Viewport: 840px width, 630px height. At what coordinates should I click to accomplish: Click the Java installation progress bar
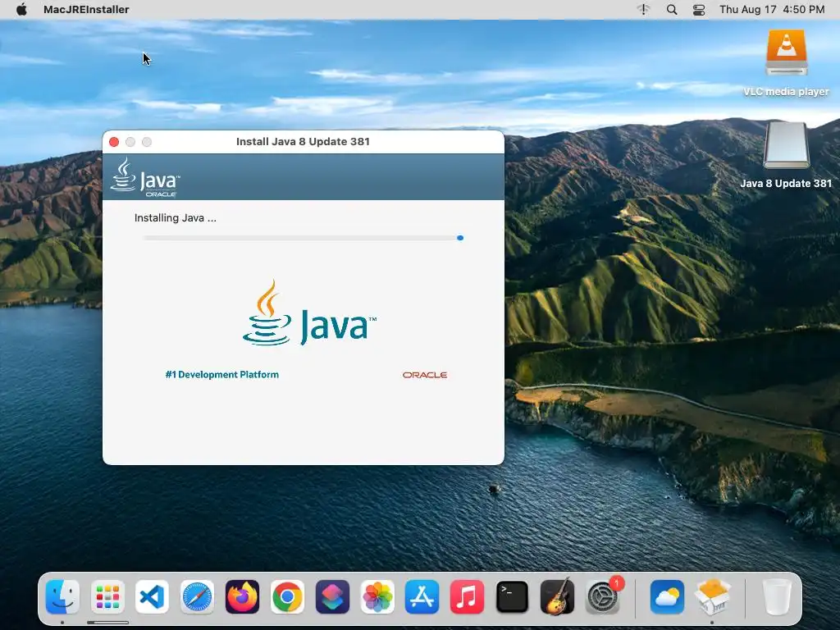(304, 238)
